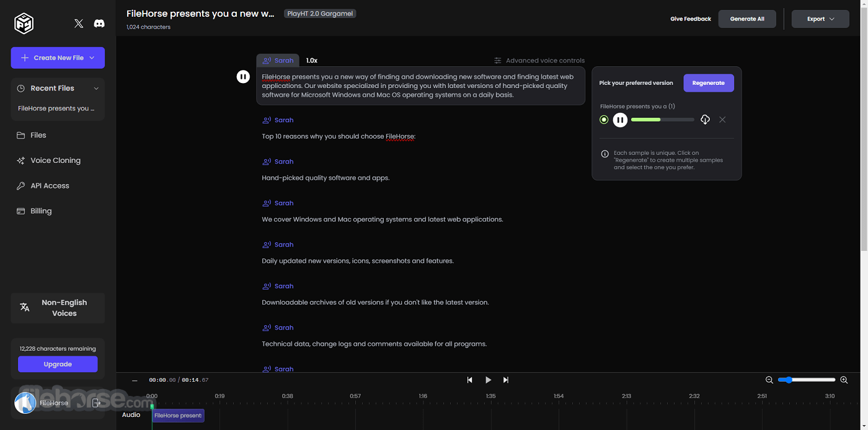Image resolution: width=868 pixels, height=430 pixels.
Task: Remove the sample with the X icon
Action: [x=722, y=120]
